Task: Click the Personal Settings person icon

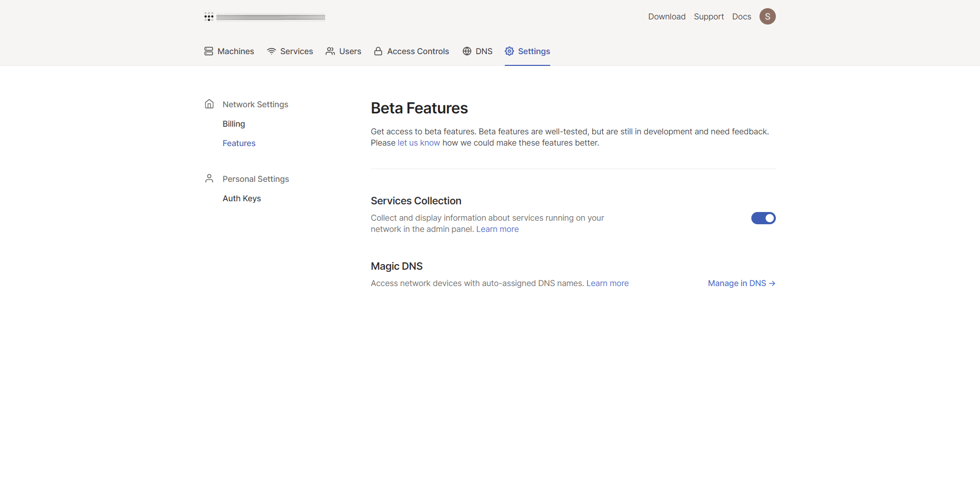Action: pos(209,178)
